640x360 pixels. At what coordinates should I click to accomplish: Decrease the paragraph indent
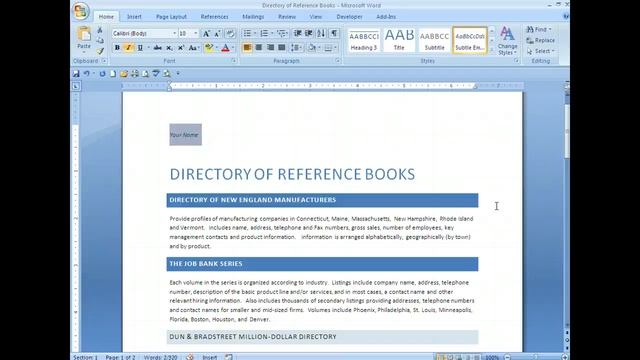tap(298, 33)
